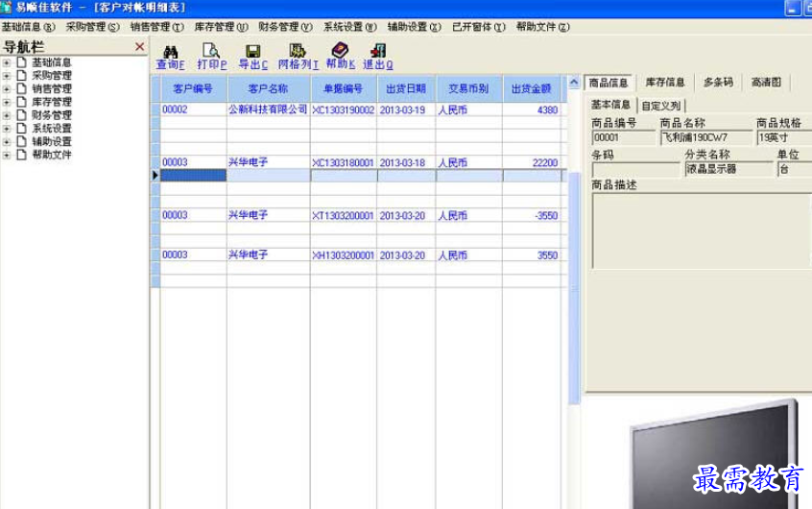Image resolution: width=812 pixels, height=509 pixels.
Task: Open the 系统设置 menu in menu bar
Action: click(x=350, y=27)
